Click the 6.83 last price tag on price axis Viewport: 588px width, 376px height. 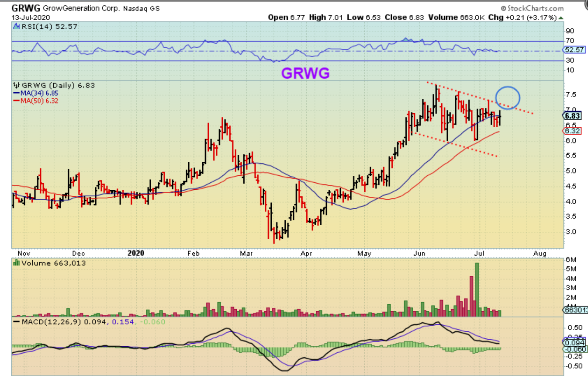tap(571, 116)
